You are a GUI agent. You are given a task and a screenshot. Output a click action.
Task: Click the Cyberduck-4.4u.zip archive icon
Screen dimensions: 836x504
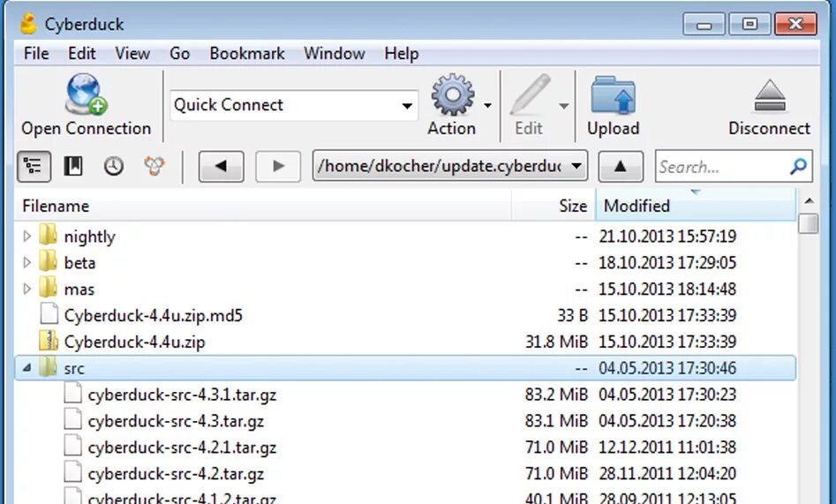tap(48, 341)
